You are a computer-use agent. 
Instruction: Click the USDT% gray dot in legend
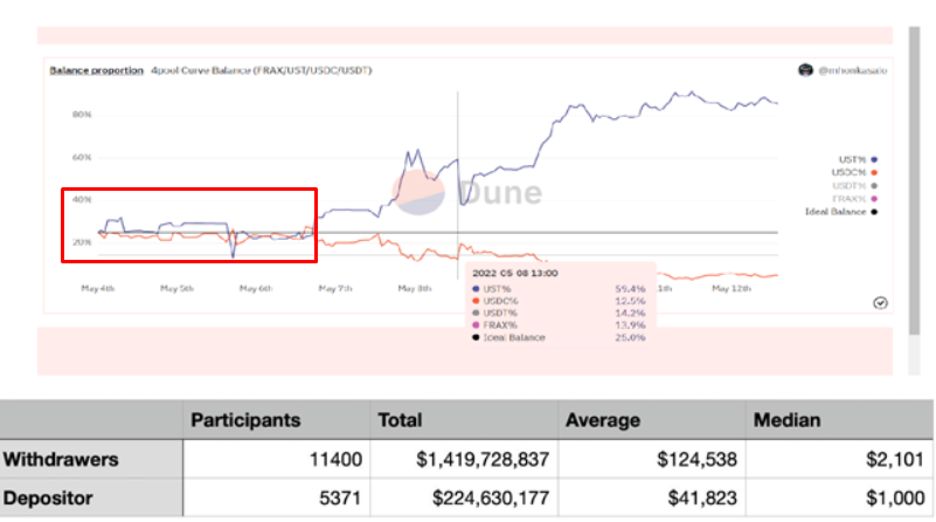[x=875, y=185]
